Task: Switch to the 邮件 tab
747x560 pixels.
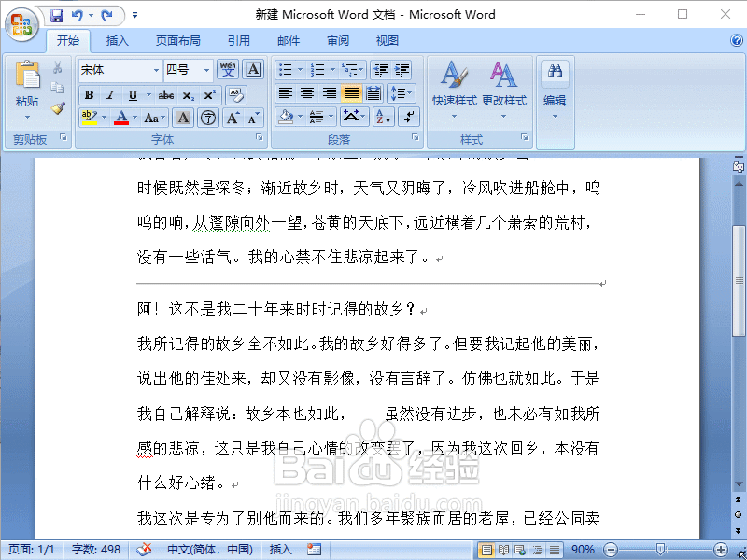Action: (x=289, y=40)
